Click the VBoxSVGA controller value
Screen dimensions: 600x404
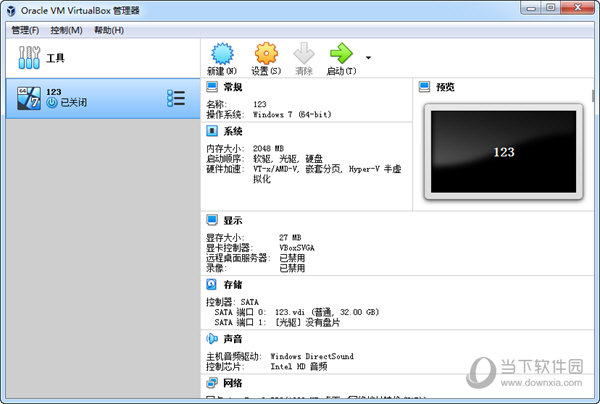tap(297, 248)
